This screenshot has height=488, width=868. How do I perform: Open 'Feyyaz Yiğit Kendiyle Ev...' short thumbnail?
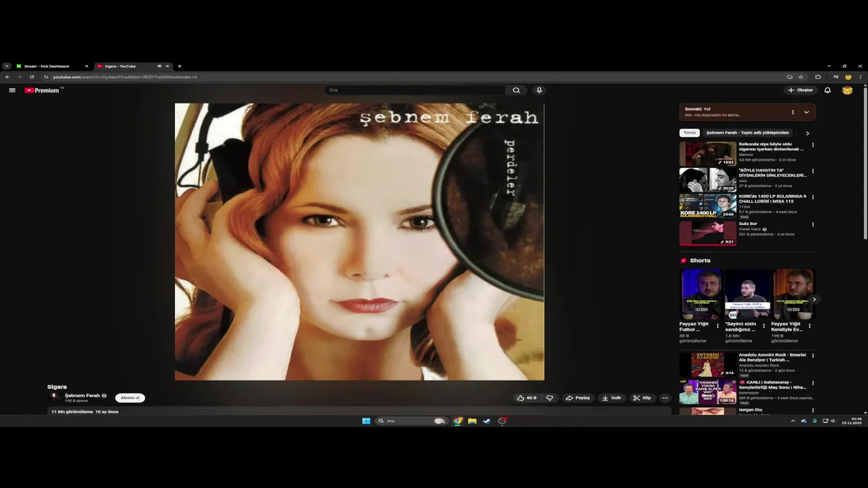coord(793,294)
